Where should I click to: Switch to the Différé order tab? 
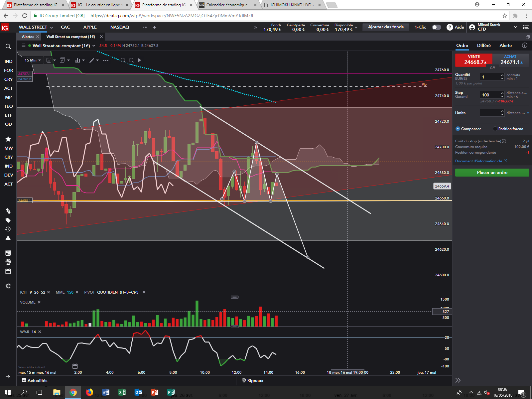pos(484,46)
